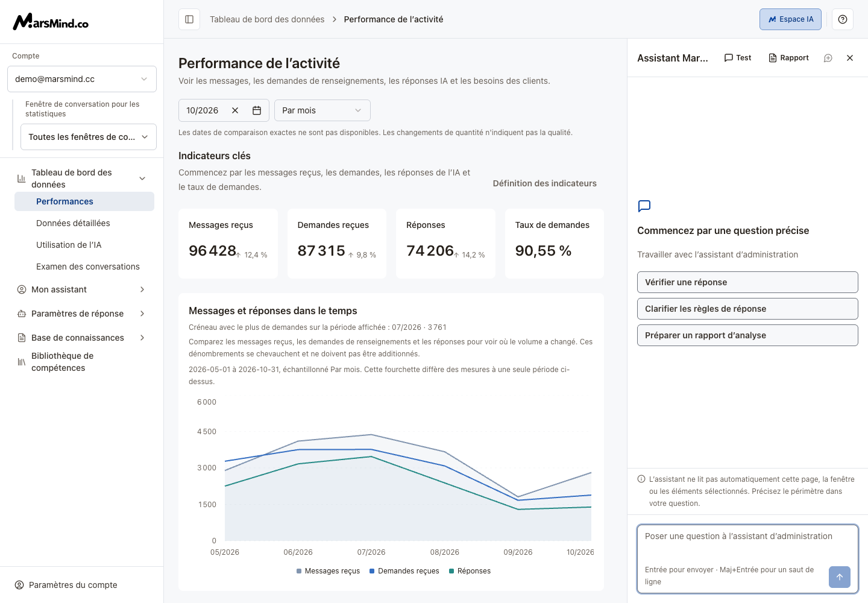Screen dimensions: 868x603
Task: Send the assistant question arrow button
Action: coord(840,577)
